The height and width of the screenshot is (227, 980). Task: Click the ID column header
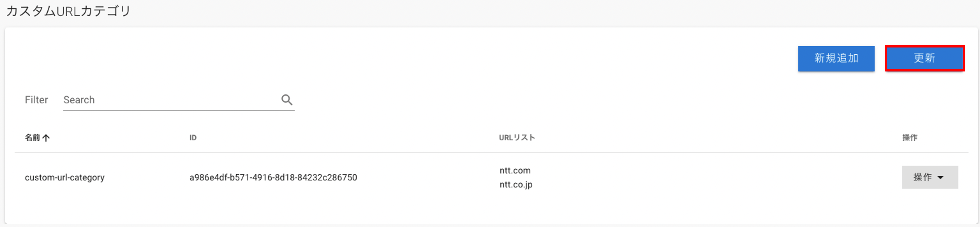(193, 138)
